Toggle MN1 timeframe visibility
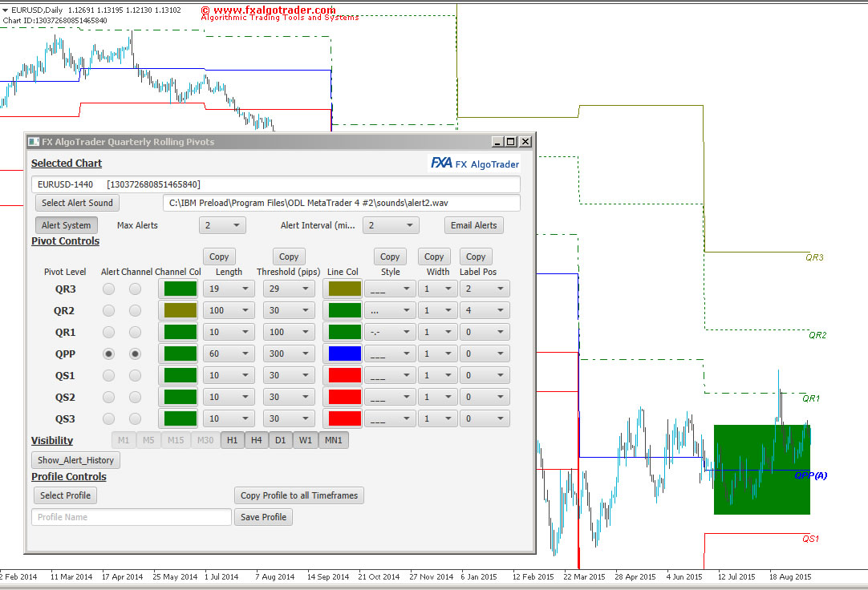The image size is (868, 590). (333, 440)
